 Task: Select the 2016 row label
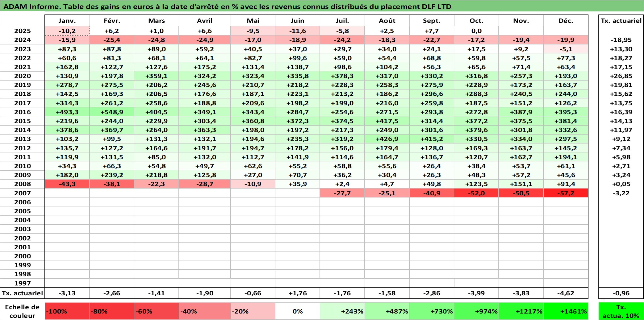coord(23,112)
